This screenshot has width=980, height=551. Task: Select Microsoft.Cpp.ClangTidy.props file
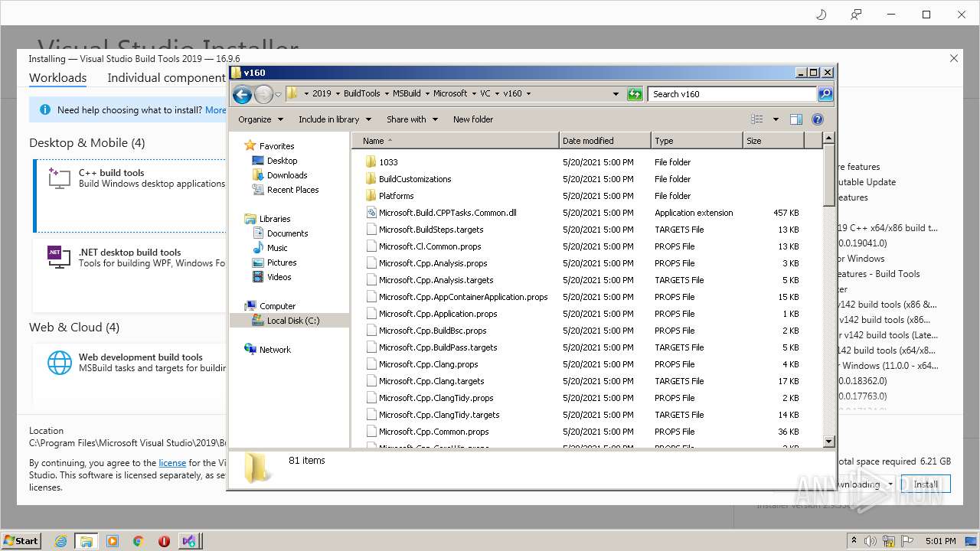pos(436,398)
